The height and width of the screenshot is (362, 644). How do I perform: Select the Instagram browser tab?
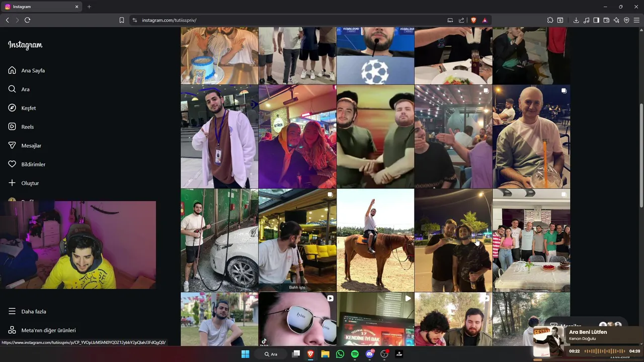click(42, 7)
